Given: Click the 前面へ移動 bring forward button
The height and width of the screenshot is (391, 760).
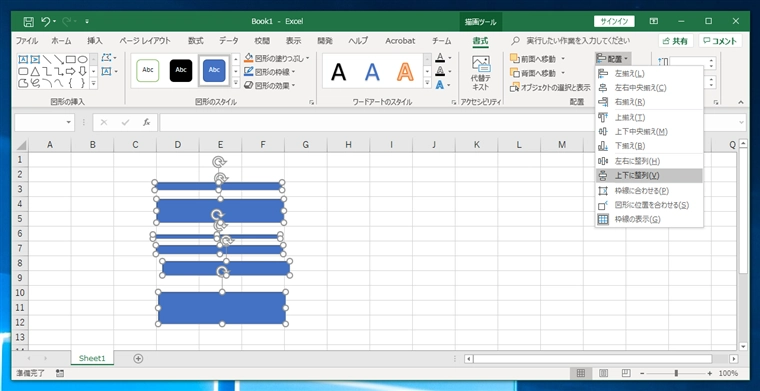Looking at the screenshot, I should click(533, 59).
